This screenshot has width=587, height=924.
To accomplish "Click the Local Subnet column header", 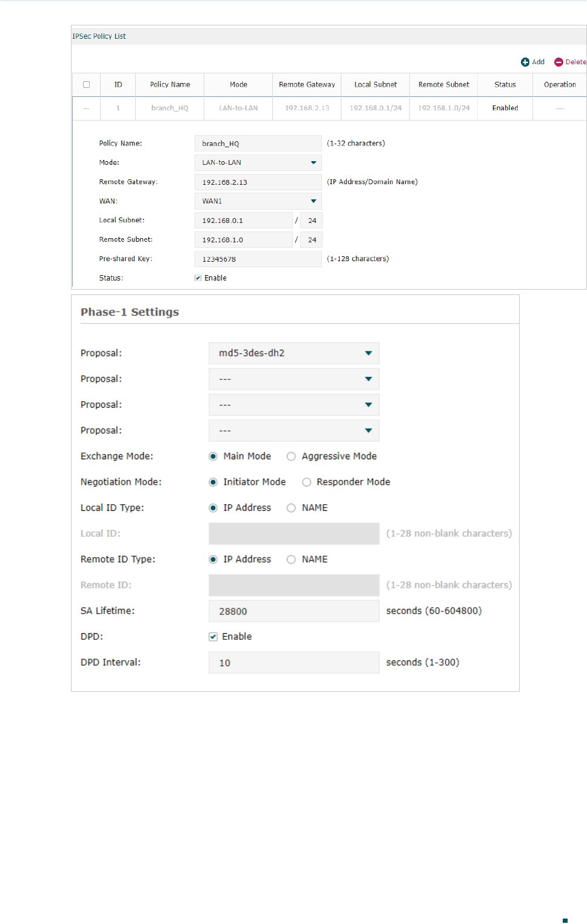I will [375, 85].
